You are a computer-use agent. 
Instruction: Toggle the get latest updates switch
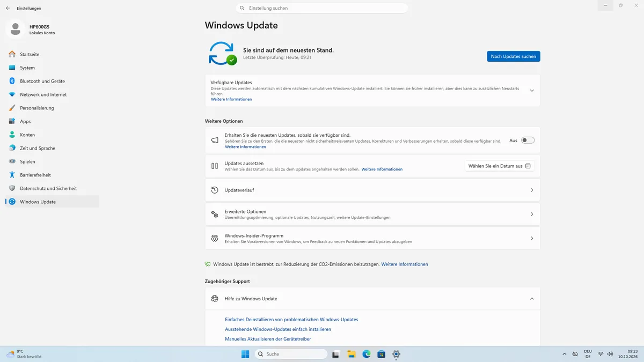coord(528,141)
